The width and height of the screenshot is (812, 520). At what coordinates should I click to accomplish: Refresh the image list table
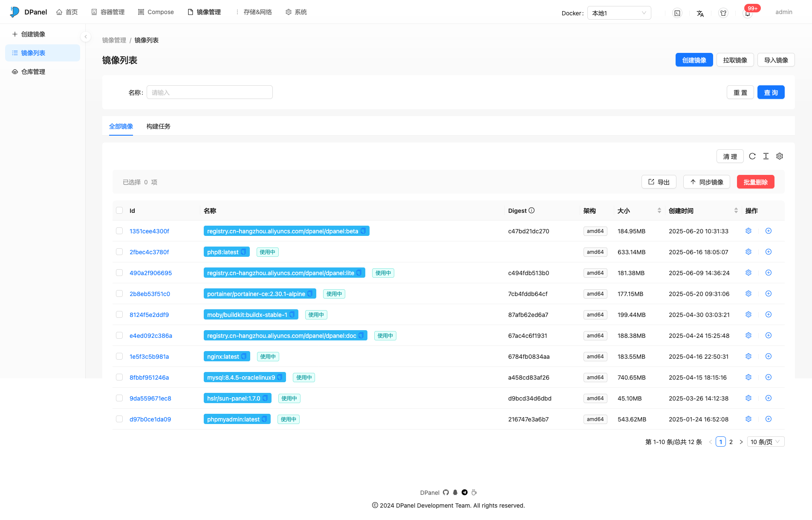[x=752, y=156]
